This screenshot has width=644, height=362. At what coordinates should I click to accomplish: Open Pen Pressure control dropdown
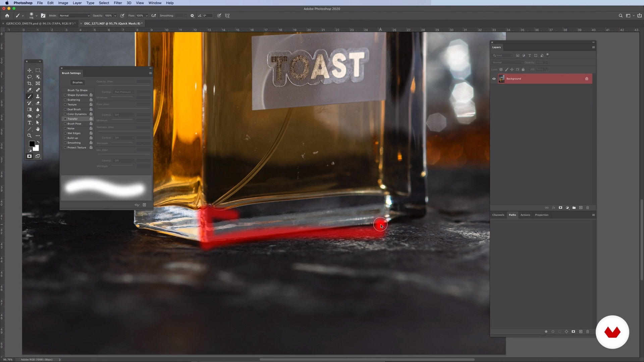[124, 92]
